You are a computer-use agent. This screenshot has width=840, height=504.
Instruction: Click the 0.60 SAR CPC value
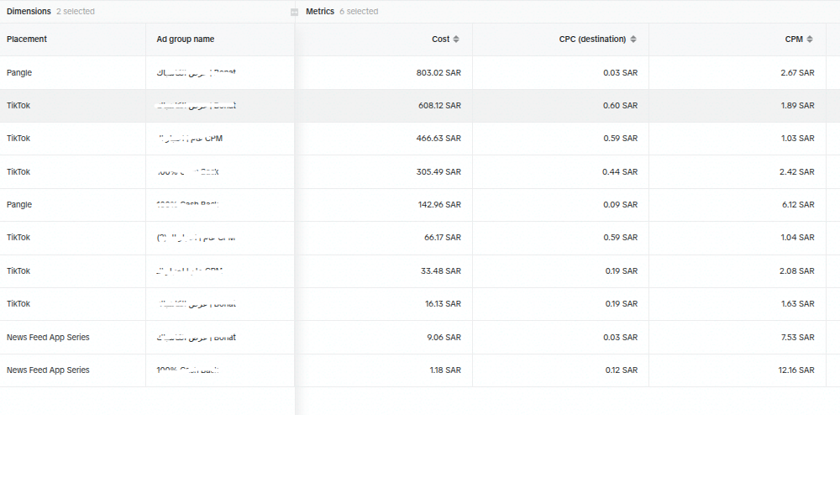[x=621, y=106]
